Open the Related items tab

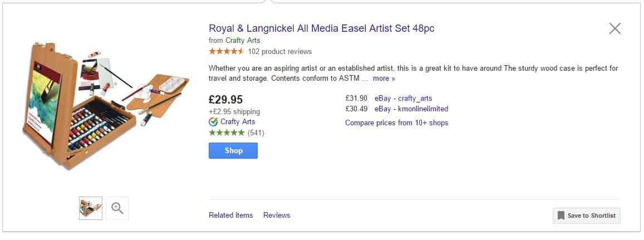coord(230,215)
